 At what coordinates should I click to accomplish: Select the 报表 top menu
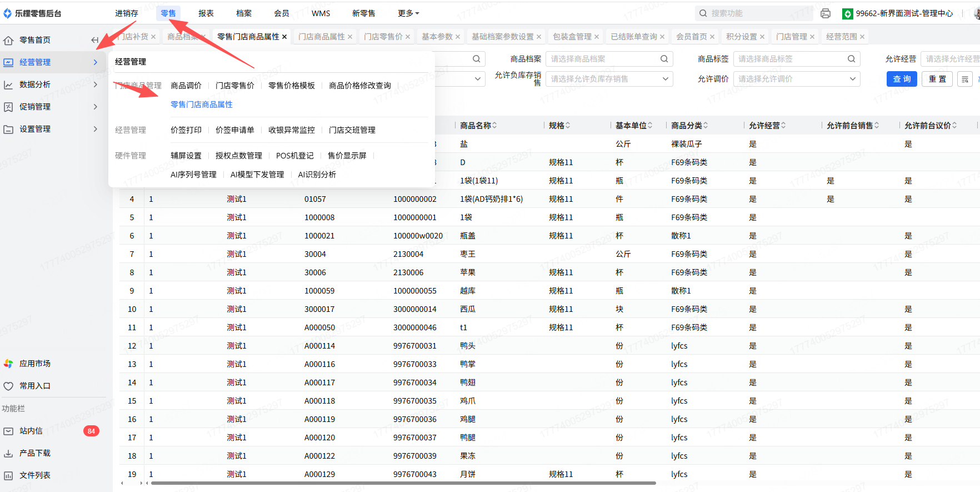(206, 13)
